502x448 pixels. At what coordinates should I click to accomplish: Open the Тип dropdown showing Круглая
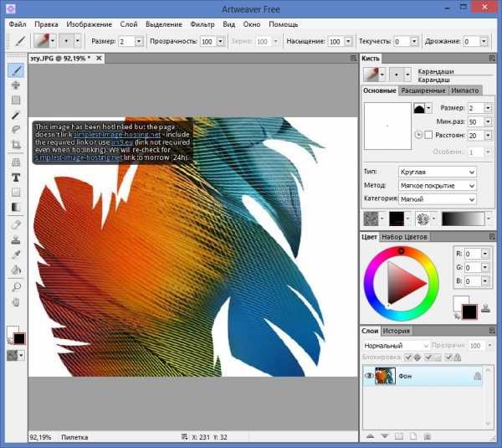(x=435, y=172)
